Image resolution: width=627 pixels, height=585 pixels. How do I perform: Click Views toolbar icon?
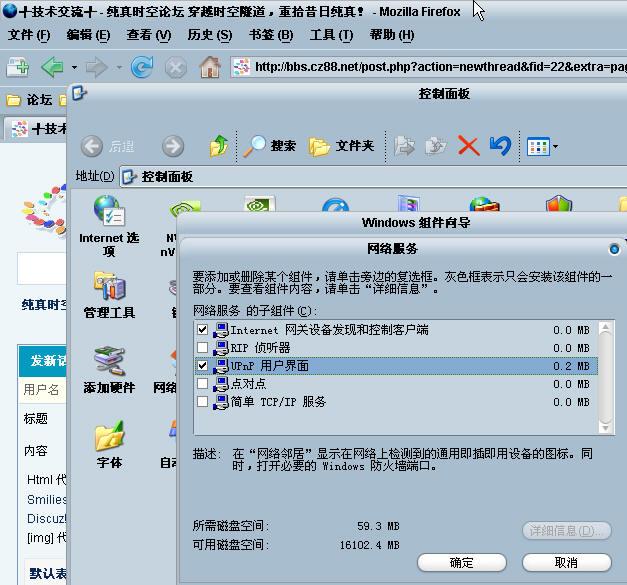tap(538, 146)
